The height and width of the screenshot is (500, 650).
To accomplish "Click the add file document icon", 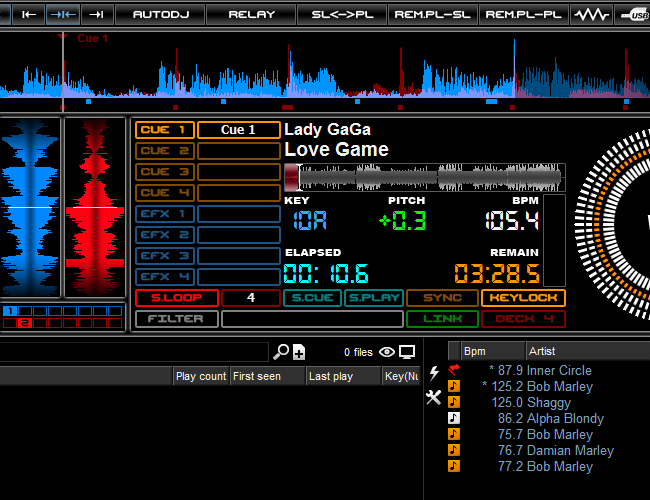I will 299,352.
